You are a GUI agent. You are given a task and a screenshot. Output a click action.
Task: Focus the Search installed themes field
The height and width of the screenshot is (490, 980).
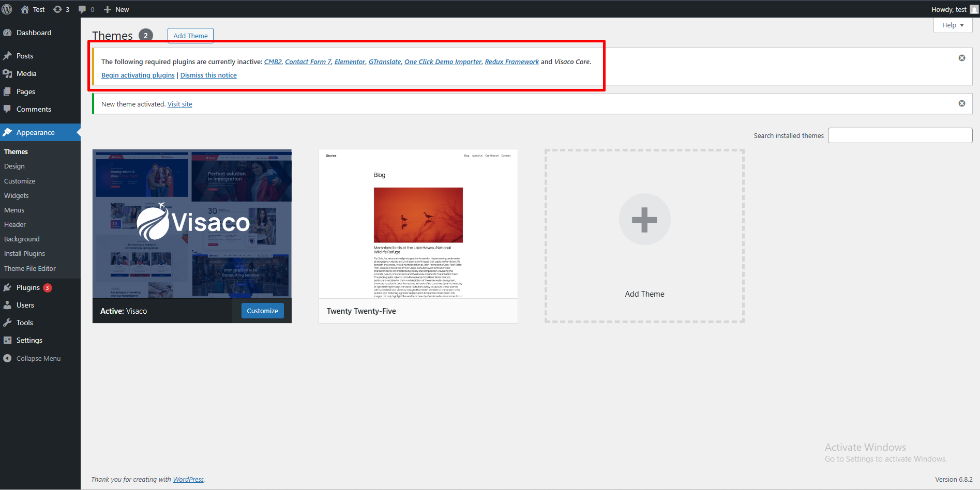click(900, 135)
